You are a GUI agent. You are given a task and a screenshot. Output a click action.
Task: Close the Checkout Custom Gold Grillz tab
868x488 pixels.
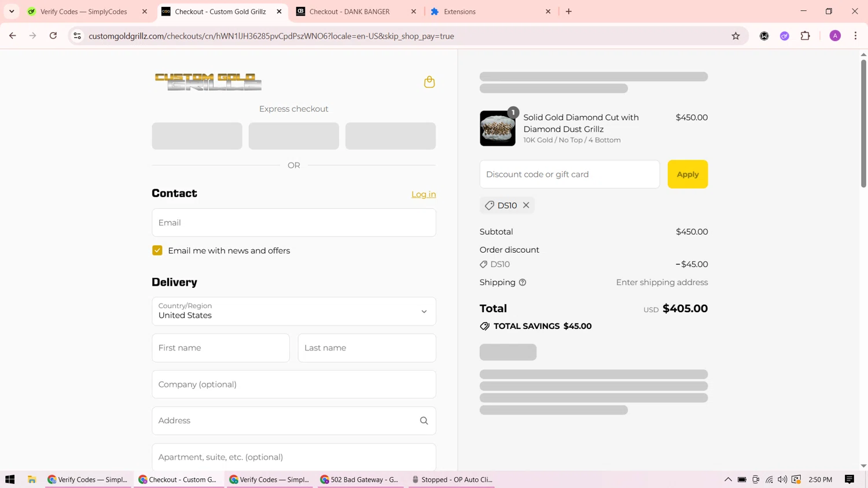[279, 12]
